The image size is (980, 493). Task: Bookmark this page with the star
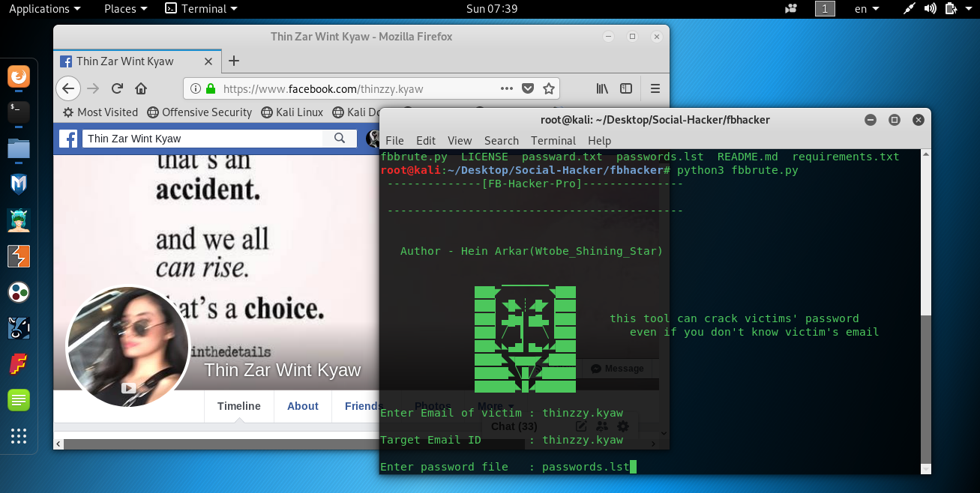pyautogui.click(x=549, y=88)
